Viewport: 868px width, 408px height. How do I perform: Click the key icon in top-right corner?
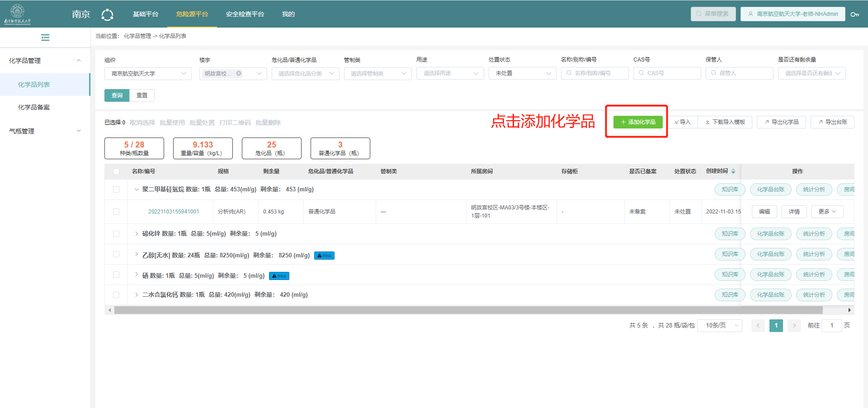pyautogui.click(x=854, y=14)
